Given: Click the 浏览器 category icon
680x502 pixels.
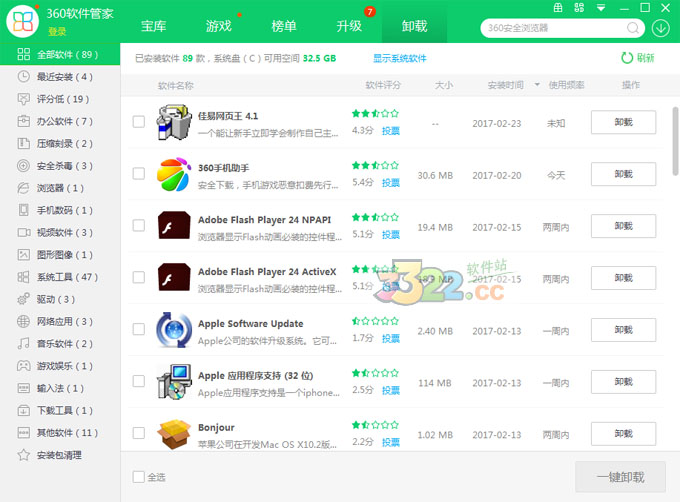Looking at the screenshot, I should (x=23, y=188).
